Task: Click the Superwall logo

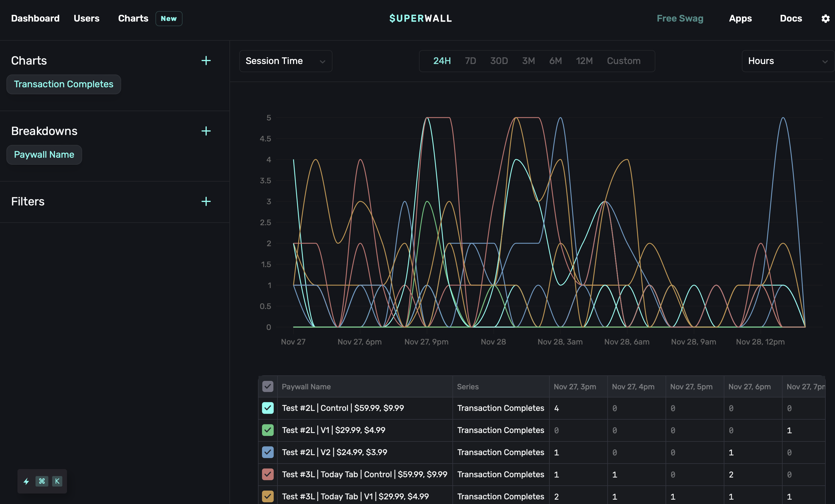Action: 420,18
